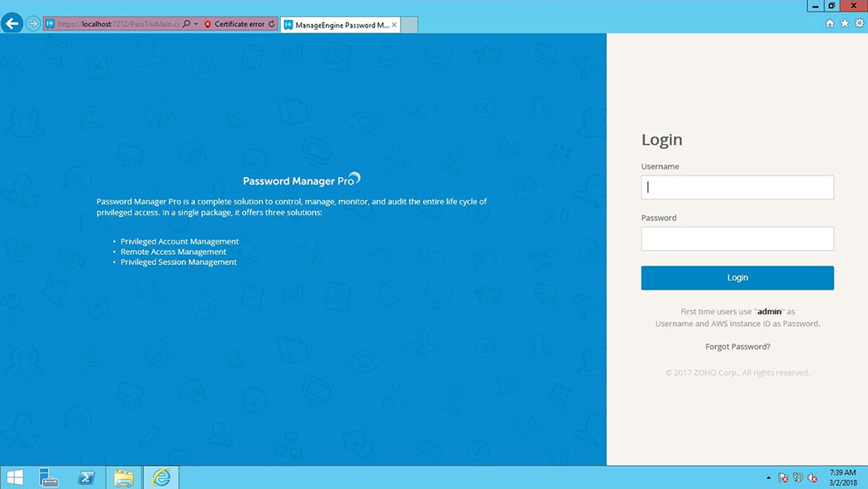
Task: Launch PowerShell from the taskbar
Action: pyautogui.click(x=86, y=477)
